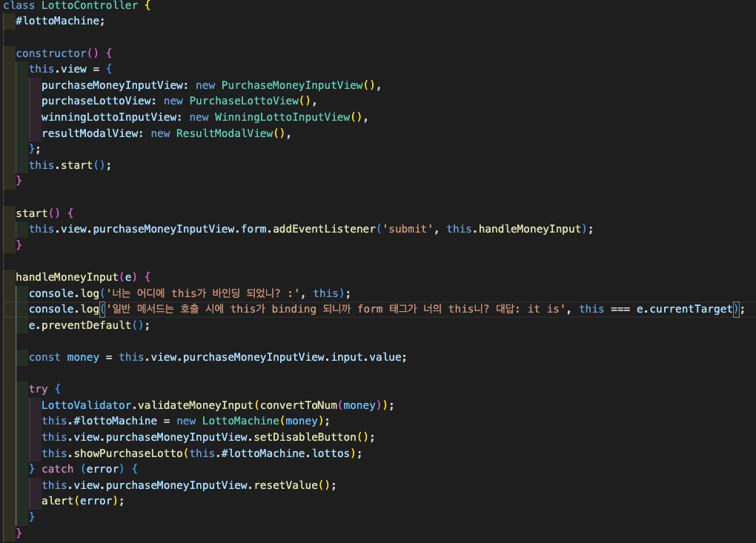
Task: Click the handleMoneyInput method definition name
Action: point(68,277)
